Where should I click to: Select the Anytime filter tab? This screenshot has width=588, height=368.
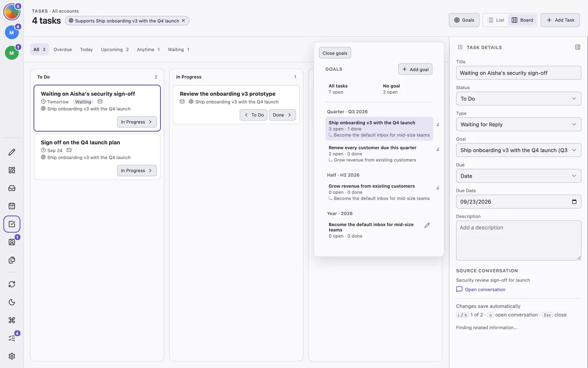tap(148, 49)
